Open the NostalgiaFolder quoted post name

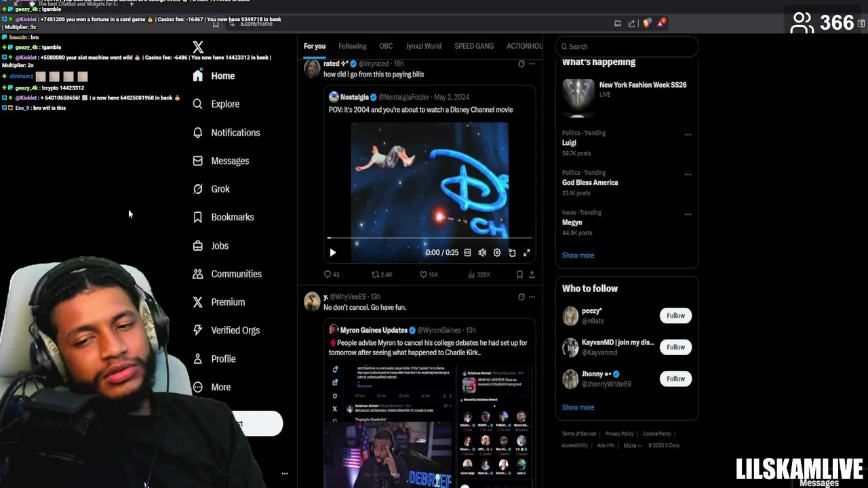tap(355, 97)
